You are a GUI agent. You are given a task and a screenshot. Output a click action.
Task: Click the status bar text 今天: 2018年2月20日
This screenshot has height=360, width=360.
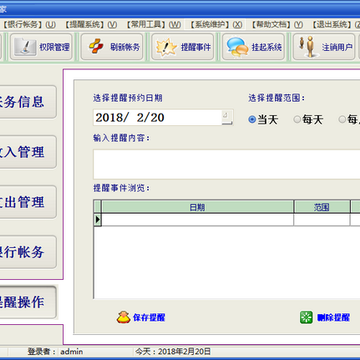173,351
